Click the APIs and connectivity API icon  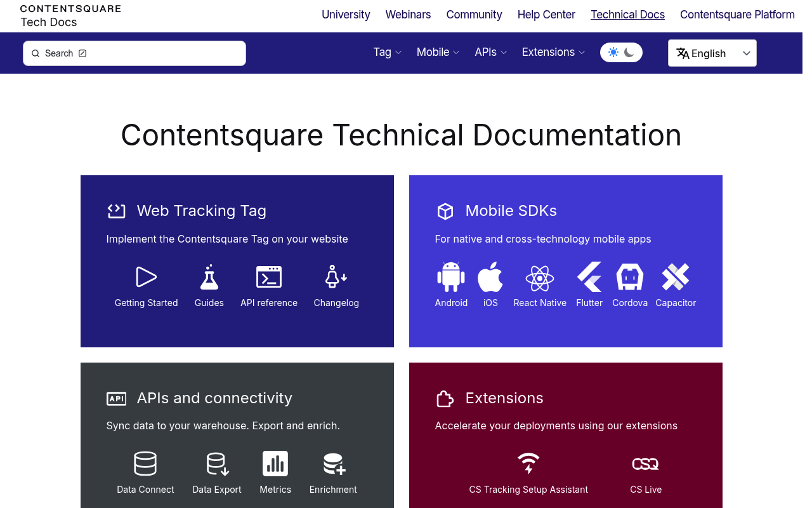116,399
